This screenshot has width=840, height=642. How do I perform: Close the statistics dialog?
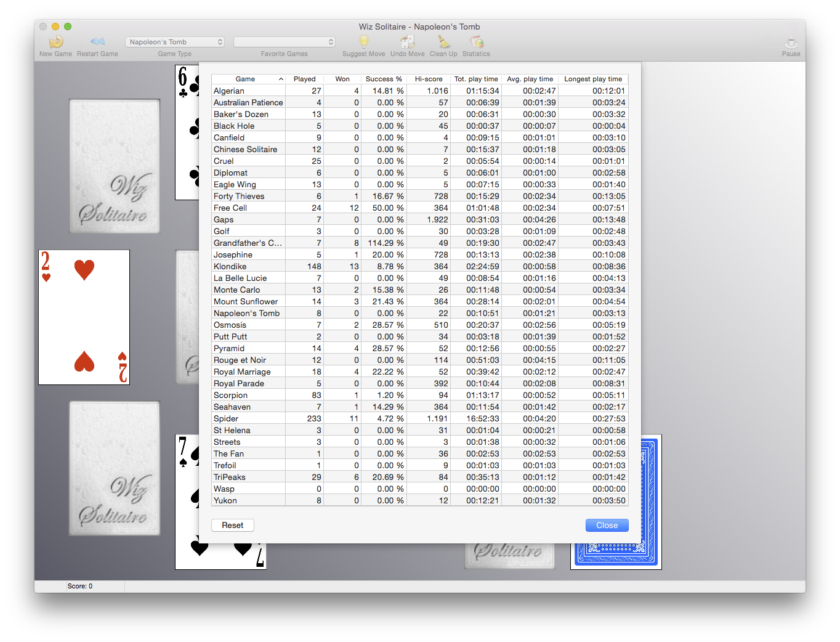tap(607, 525)
